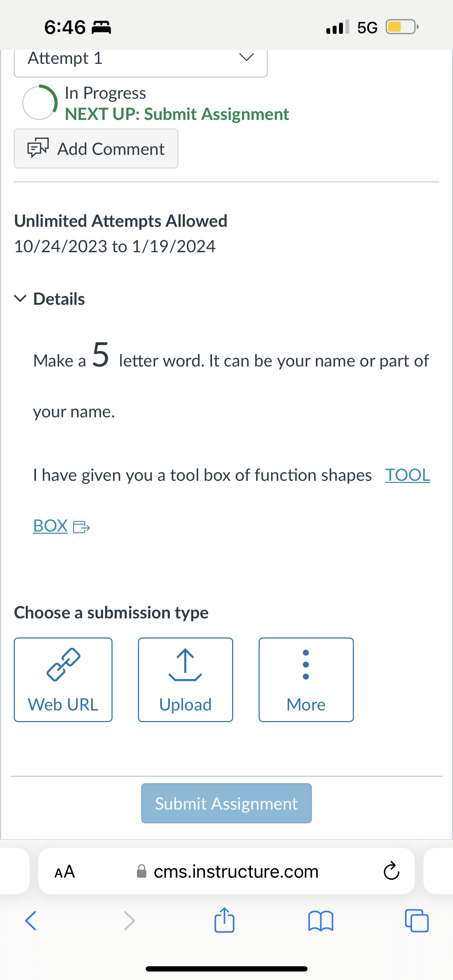Go back with Safari back arrow
The image size is (453, 980).
(31, 921)
